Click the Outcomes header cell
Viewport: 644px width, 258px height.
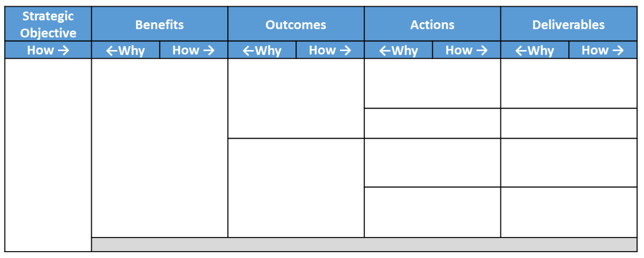(x=296, y=24)
